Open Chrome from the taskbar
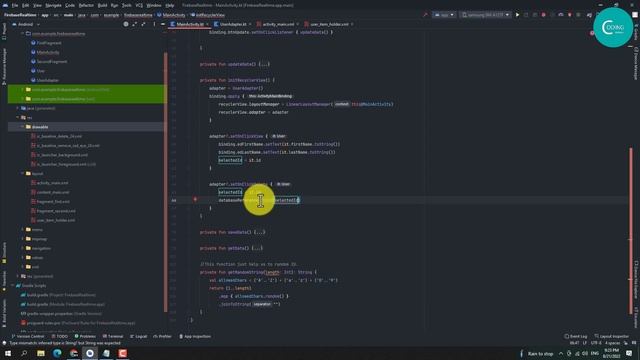Viewport: 640px width, 360px height. tap(73, 353)
